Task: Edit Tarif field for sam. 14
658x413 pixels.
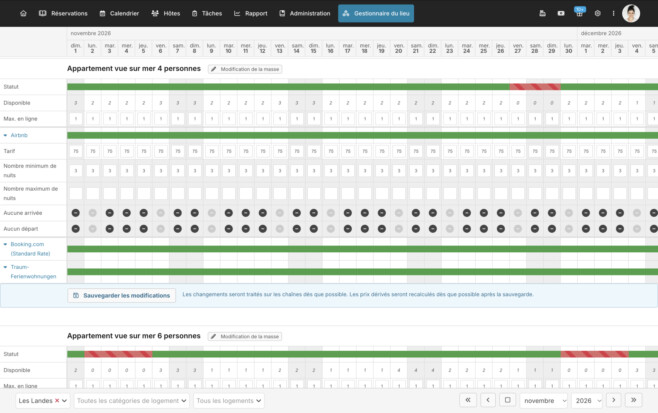Action: coord(297,151)
